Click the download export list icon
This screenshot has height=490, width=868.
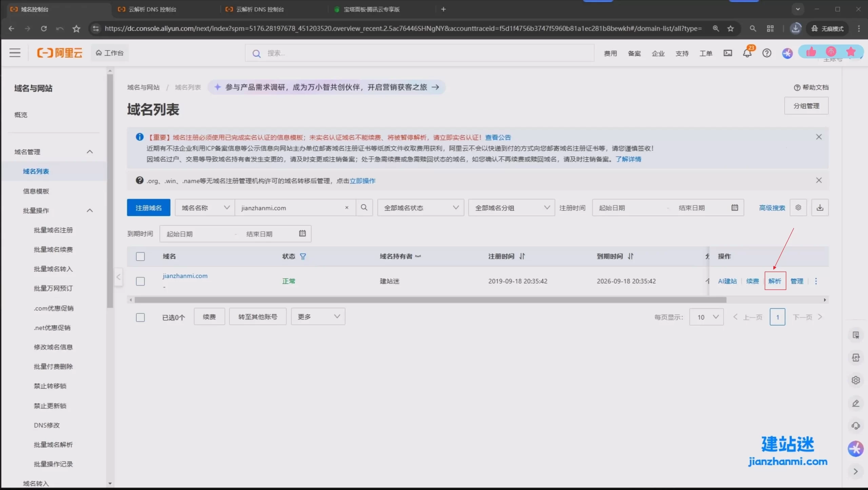tap(820, 207)
